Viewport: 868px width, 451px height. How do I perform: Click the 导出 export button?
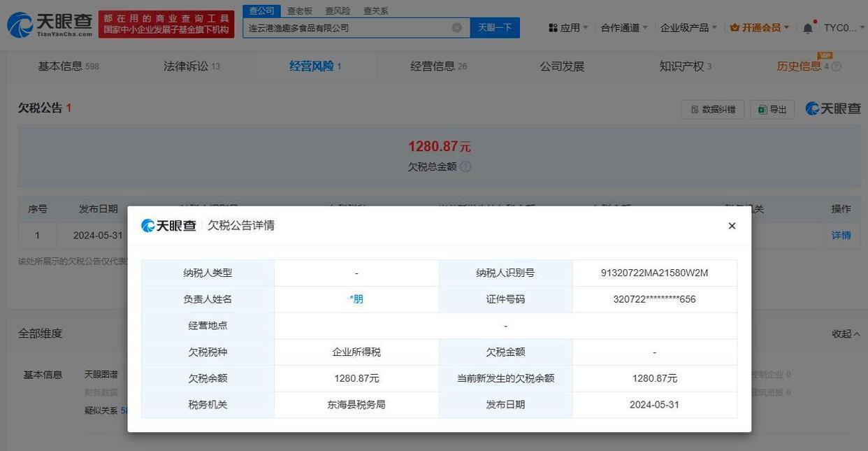tap(772, 110)
